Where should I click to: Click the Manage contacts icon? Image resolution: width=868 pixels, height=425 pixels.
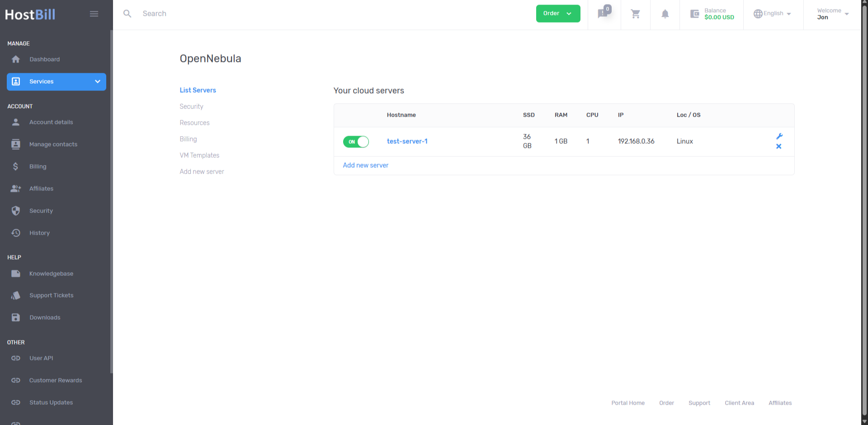tap(16, 144)
